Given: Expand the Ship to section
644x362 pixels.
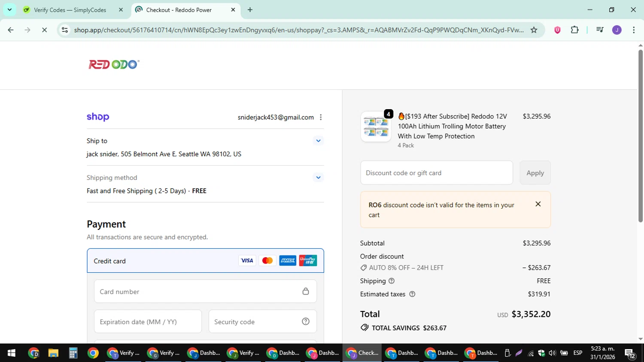Looking at the screenshot, I should pyautogui.click(x=318, y=141).
